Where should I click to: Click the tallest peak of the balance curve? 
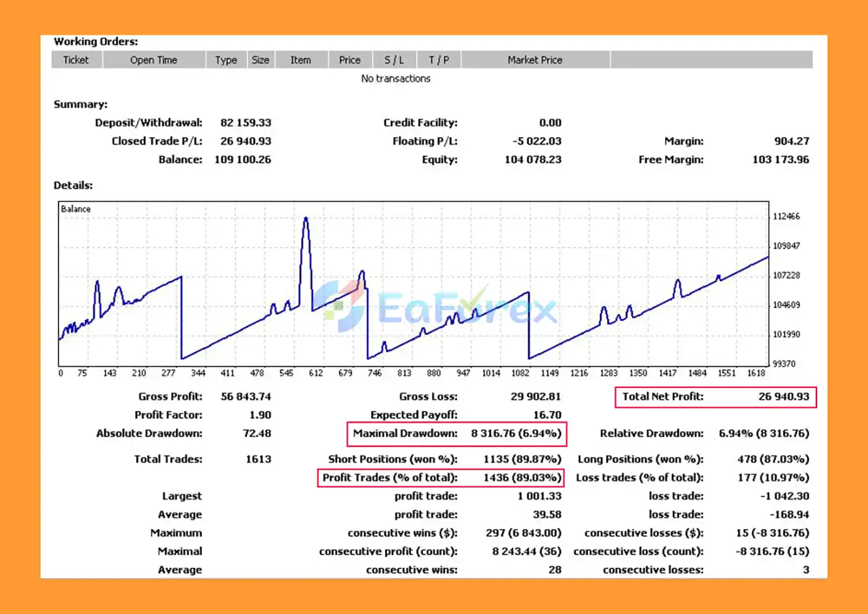pos(306,218)
